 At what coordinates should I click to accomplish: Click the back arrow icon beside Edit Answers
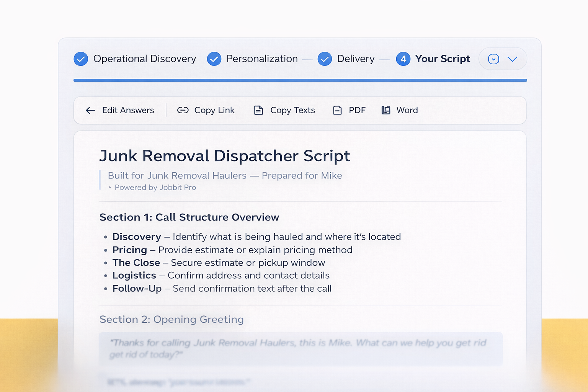90,111
